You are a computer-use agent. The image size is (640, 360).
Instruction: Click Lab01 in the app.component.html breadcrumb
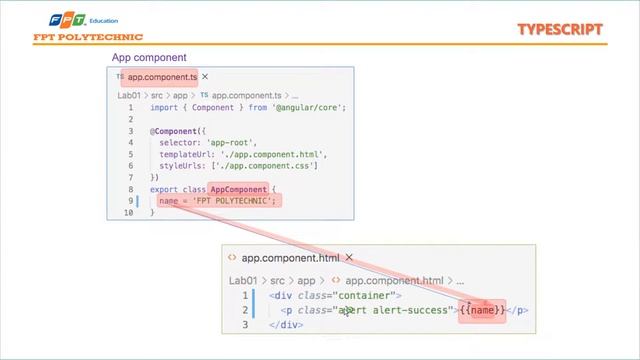click(243, 280)
